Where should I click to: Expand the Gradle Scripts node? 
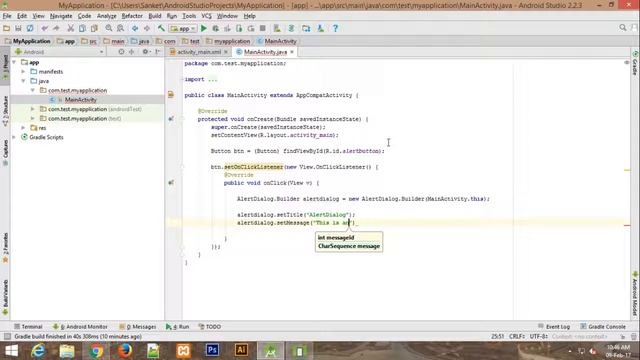click(x=14, y=137)
